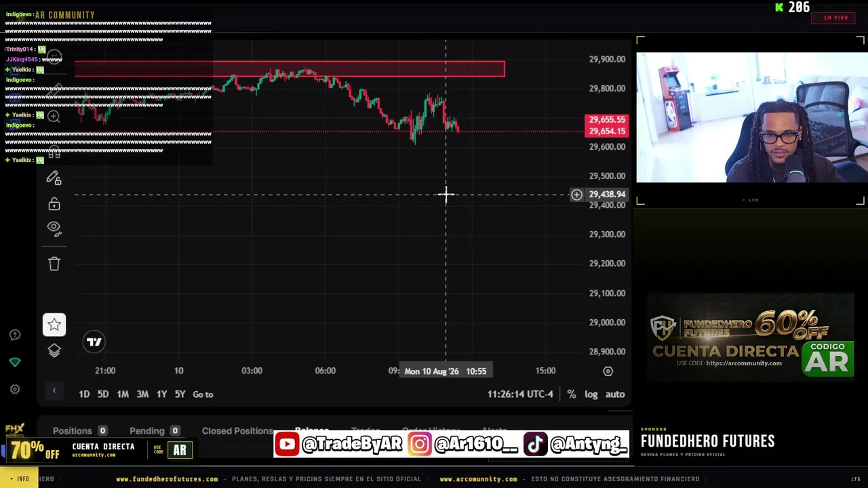This screenshot has height=488, width=868.
Task: Click the green diamond icon in the sidebar
Action: (x=15, y=362)
